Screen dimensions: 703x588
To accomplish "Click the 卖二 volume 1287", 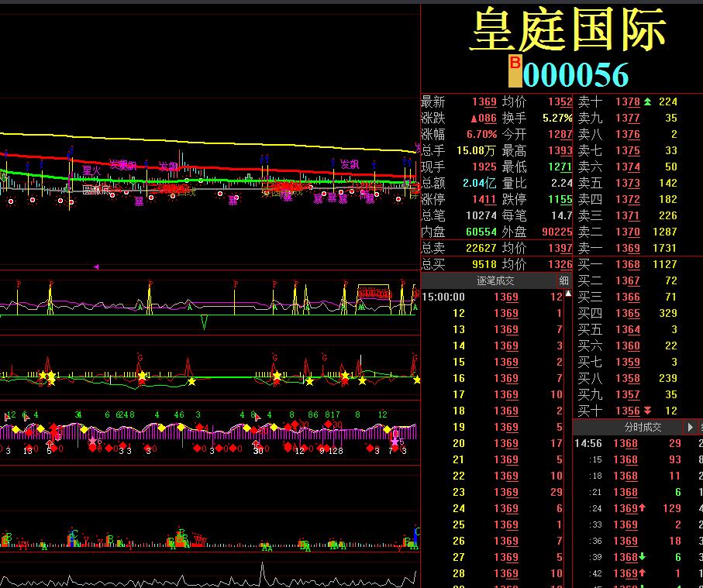I will coord(664,232).
